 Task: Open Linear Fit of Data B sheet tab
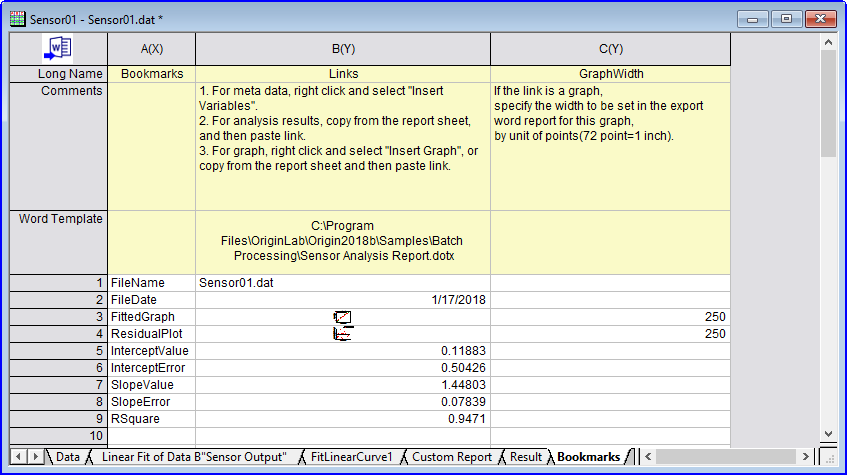193,456
